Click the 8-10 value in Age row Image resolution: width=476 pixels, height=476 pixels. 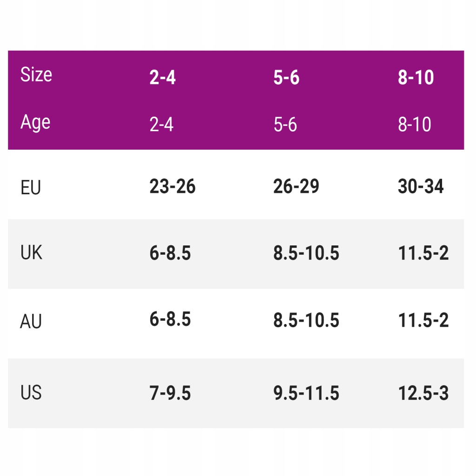tap(415, 125)
